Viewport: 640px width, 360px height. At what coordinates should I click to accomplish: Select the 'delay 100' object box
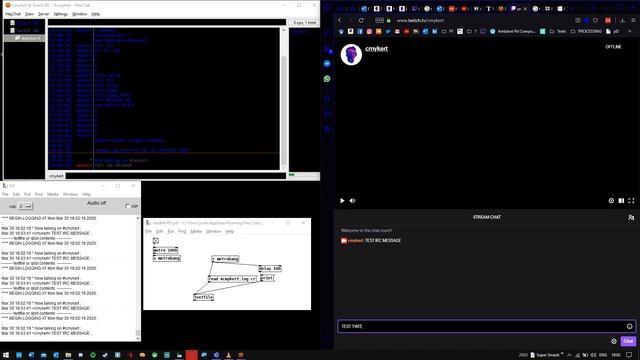270,269
